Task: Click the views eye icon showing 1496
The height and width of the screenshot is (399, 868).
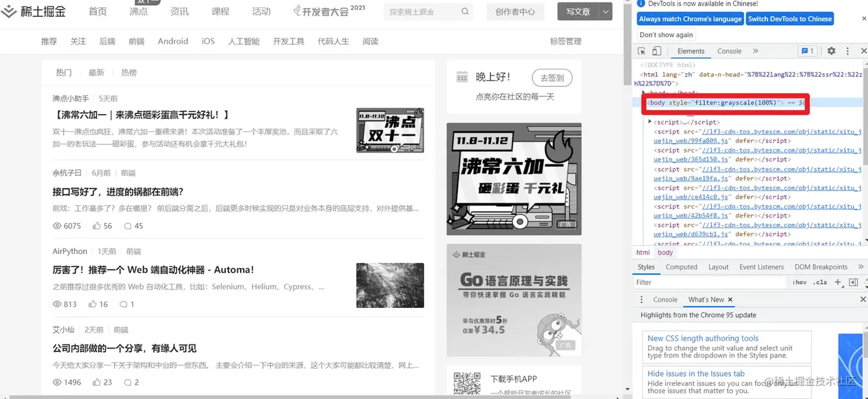Action: point(57,382)
